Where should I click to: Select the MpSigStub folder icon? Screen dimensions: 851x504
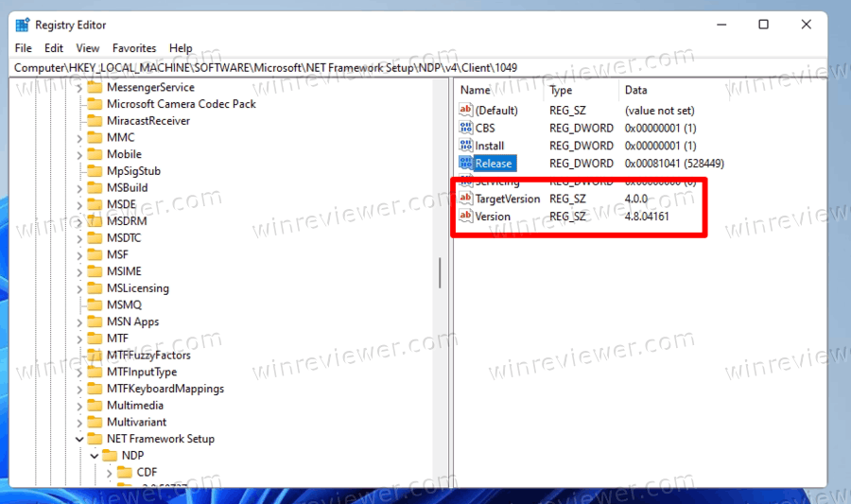pos(95,171)
